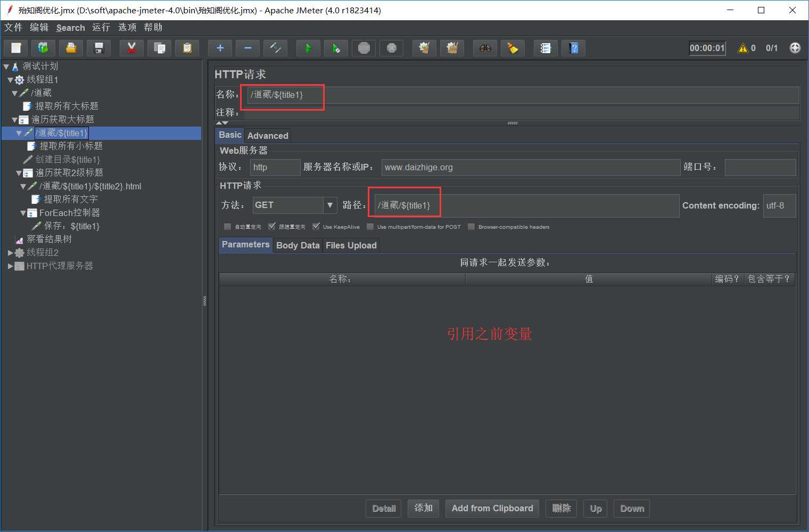
Task: Open the Search menu
Action: point(70,28)
